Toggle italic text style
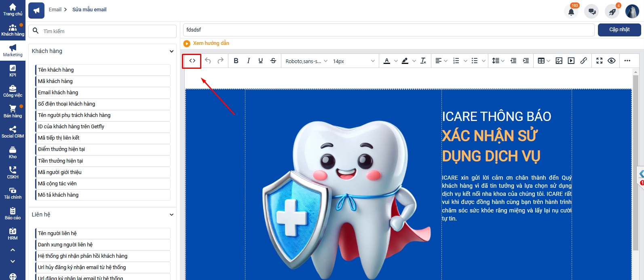Screen dimensions: 644x280 (248, 61)
